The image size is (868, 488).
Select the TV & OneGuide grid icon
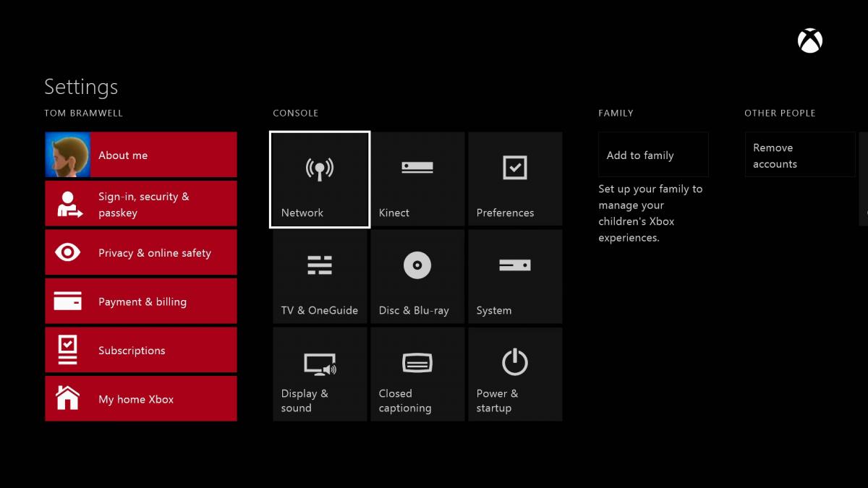click(320, 265)
